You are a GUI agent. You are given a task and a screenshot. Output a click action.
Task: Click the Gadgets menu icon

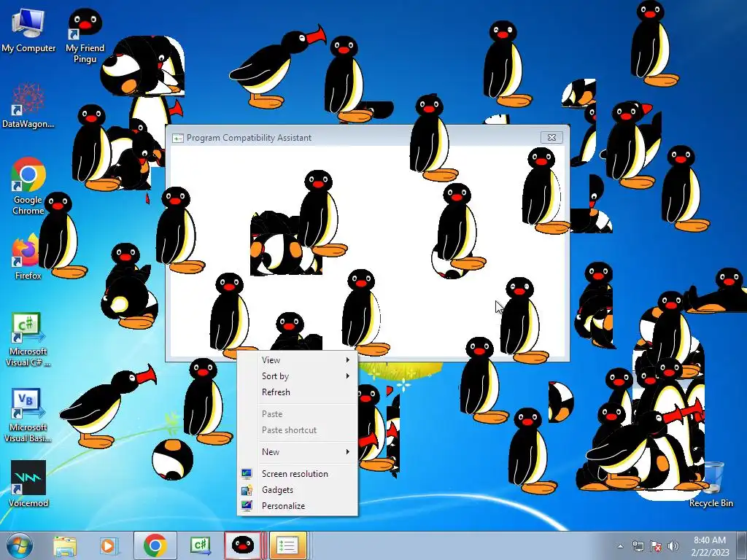247,490
